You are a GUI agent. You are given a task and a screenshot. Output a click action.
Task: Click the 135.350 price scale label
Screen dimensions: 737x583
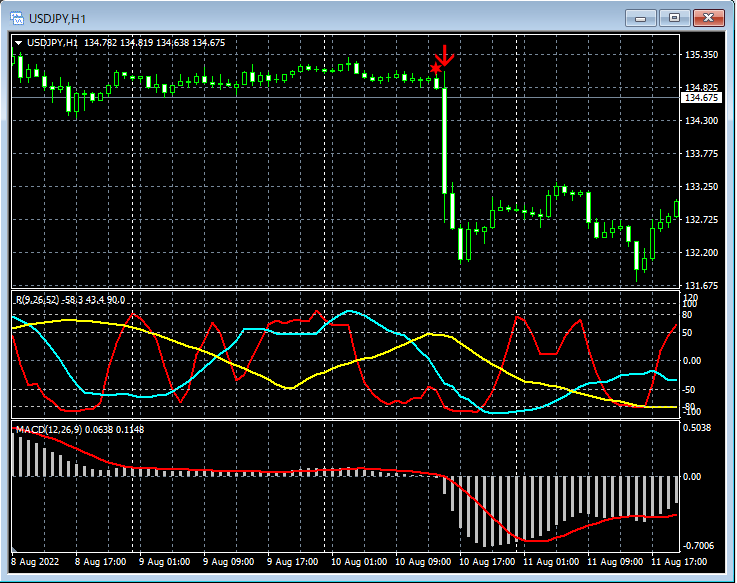[701, 55]
